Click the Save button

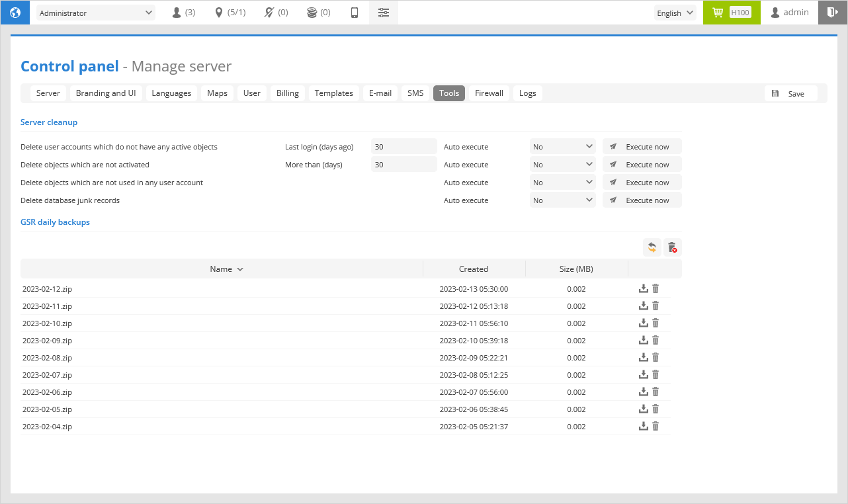[791, 94]
